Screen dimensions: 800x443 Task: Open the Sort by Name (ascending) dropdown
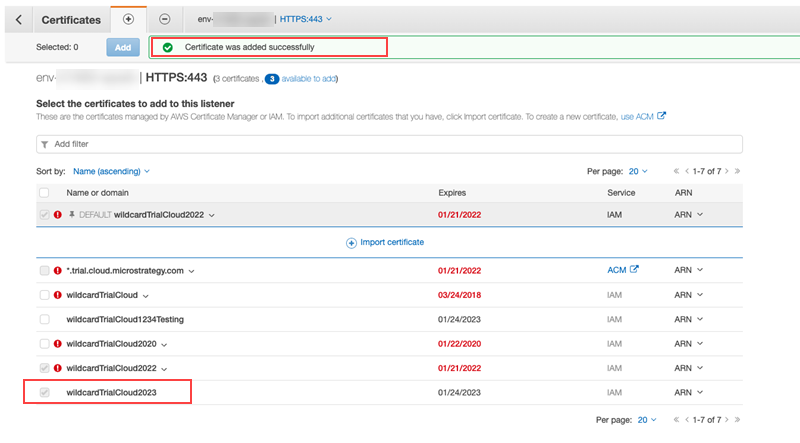pos(110,171)
